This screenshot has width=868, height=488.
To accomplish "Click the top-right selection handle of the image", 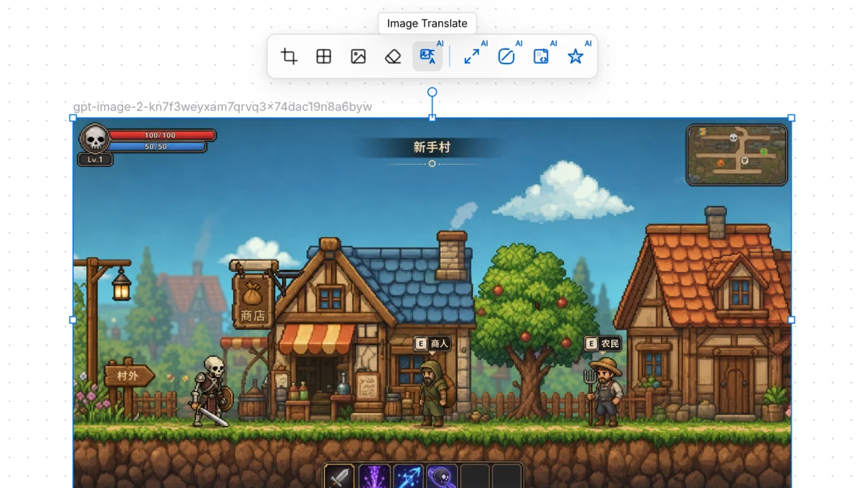I will pyautogui.click(x=791, y=118).
